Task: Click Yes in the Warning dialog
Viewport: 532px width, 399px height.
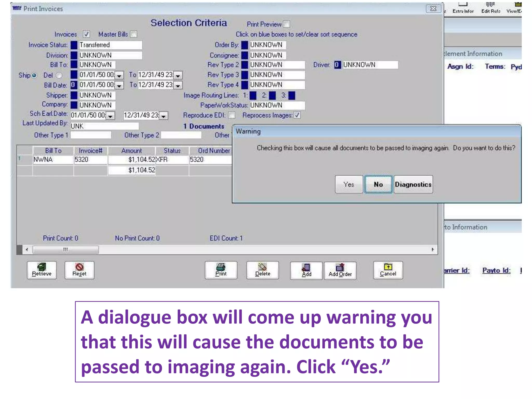Action: click(x=349, y=184)
